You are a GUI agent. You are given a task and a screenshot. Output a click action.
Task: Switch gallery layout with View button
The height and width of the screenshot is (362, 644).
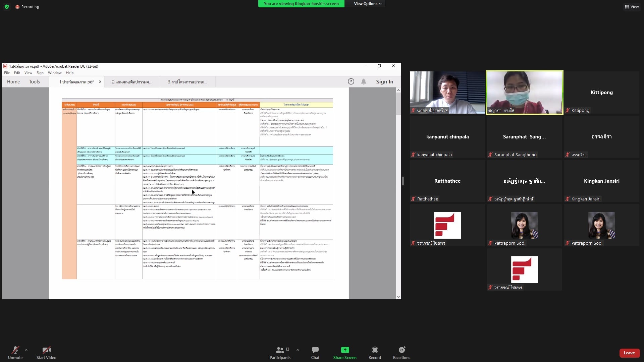click(x=632, y=7)
